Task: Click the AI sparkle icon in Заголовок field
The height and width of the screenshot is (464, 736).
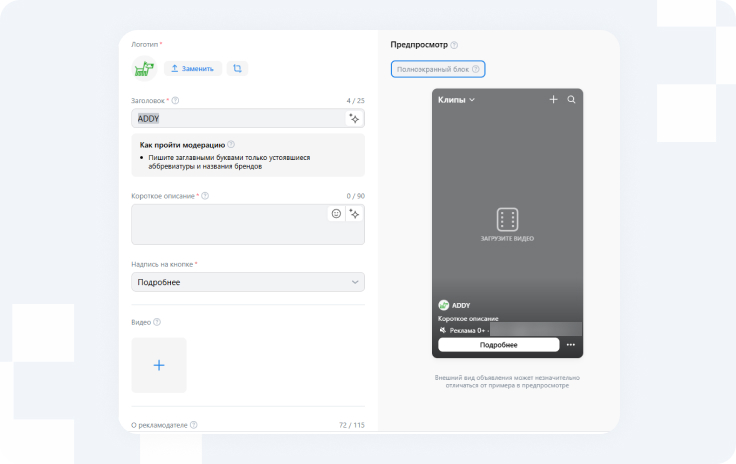Action: pyautogui.click(x=354, y=118)
